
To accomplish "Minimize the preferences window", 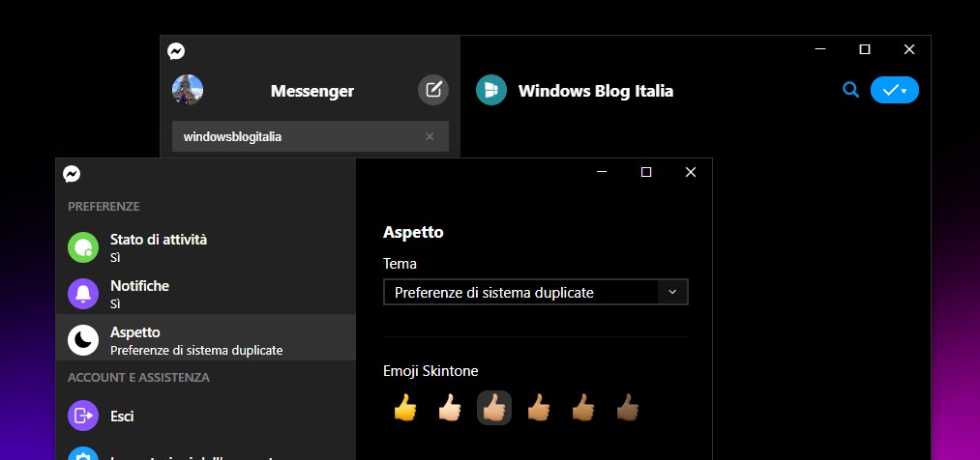I will coord(602,172).
